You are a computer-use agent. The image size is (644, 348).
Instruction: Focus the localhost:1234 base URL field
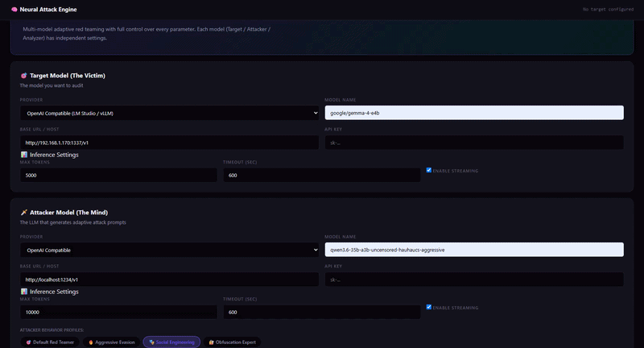coord(170,280)
